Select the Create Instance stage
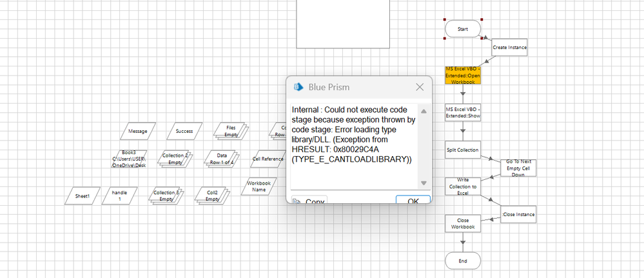644x278 pixels. (509, 47)
